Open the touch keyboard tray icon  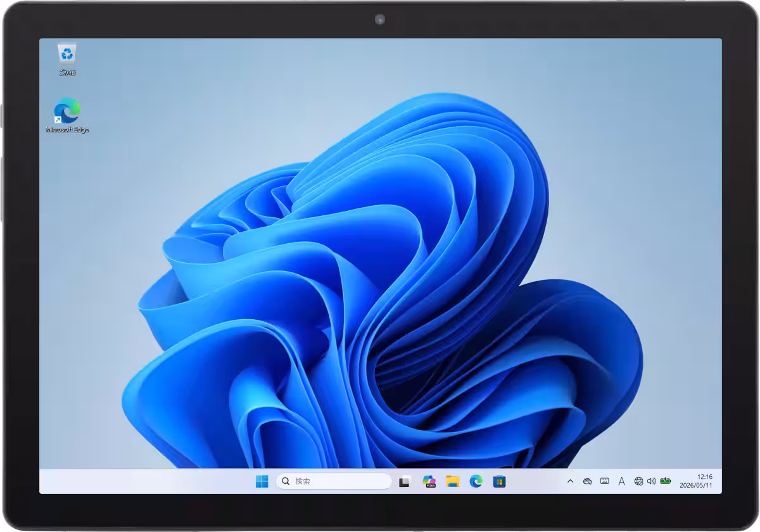pos(605,481)
